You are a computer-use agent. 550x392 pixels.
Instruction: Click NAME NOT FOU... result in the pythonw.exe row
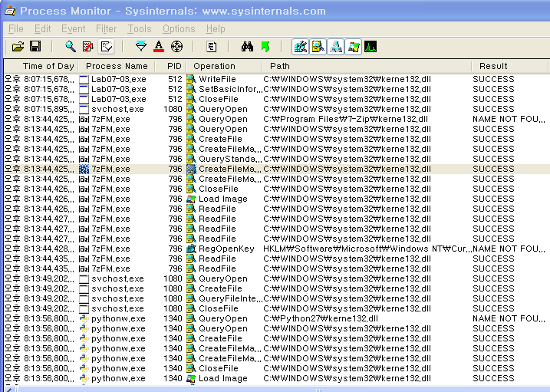point(509,318)
